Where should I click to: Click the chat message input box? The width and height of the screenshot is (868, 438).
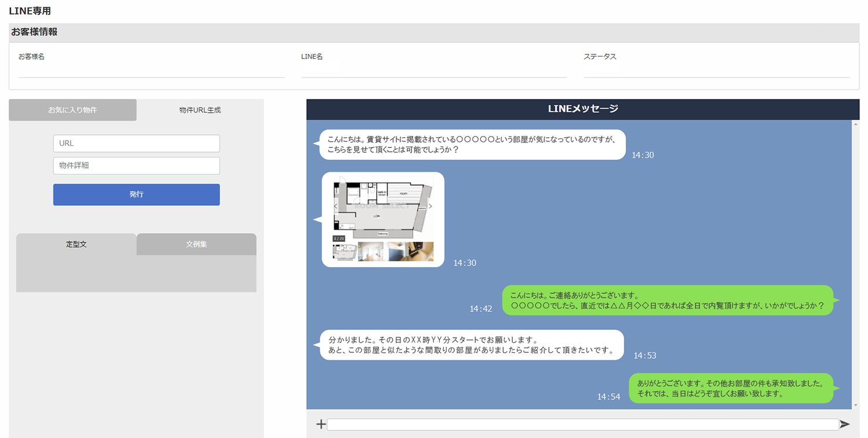(582, 424)
